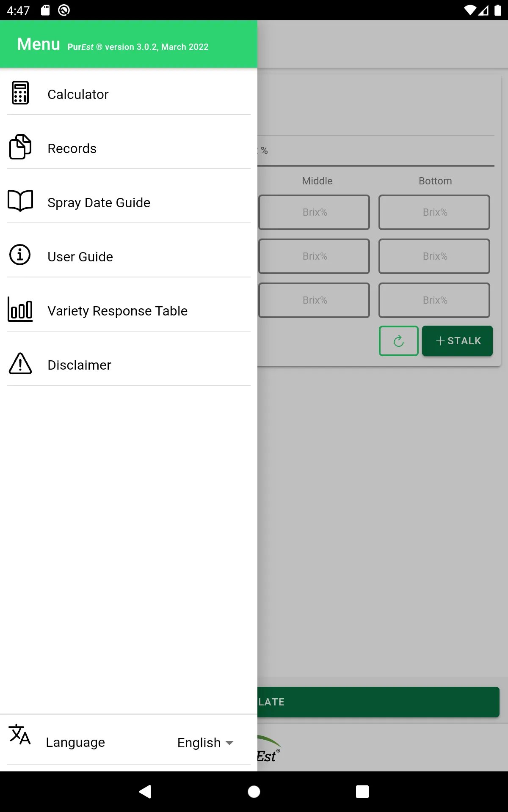Tap the circular notification icon in status bar
Screen dimensions: 508x812
click(64, 10)
